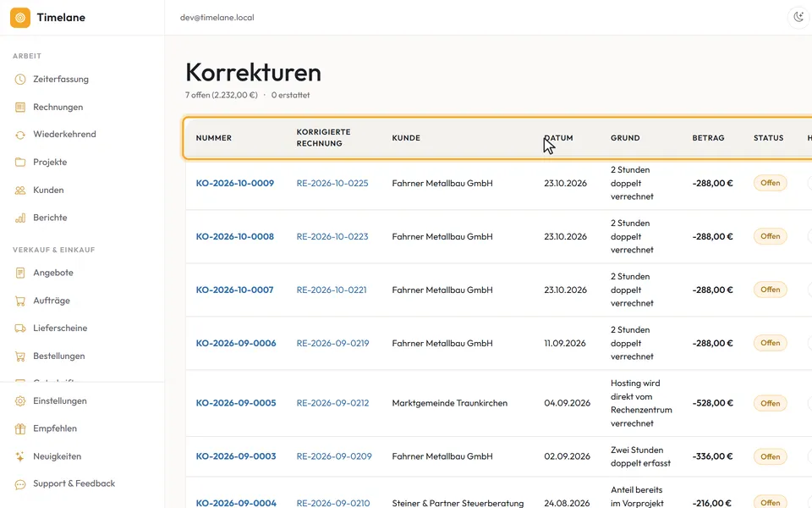Click the Neuigkeiten sparkle icon
Viewport: 812px width, 508px height.
point(20,456)
